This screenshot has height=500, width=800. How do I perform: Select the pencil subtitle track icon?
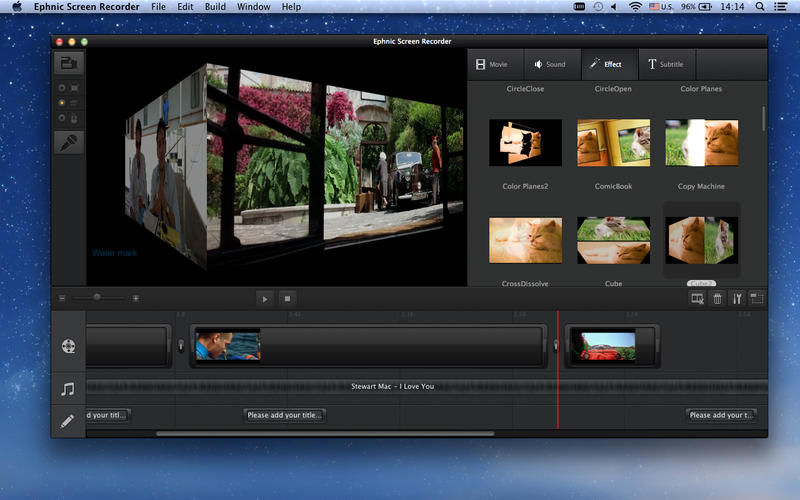point(67,421)
